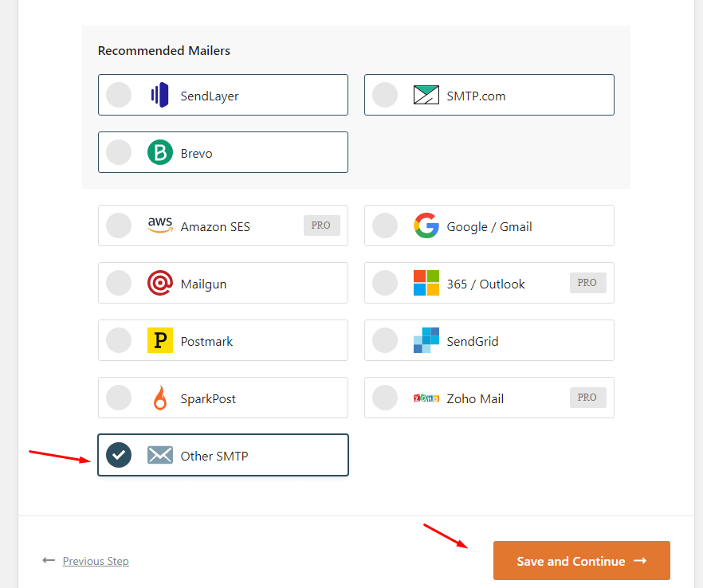Click the SendLayer label text

(210, 96)
